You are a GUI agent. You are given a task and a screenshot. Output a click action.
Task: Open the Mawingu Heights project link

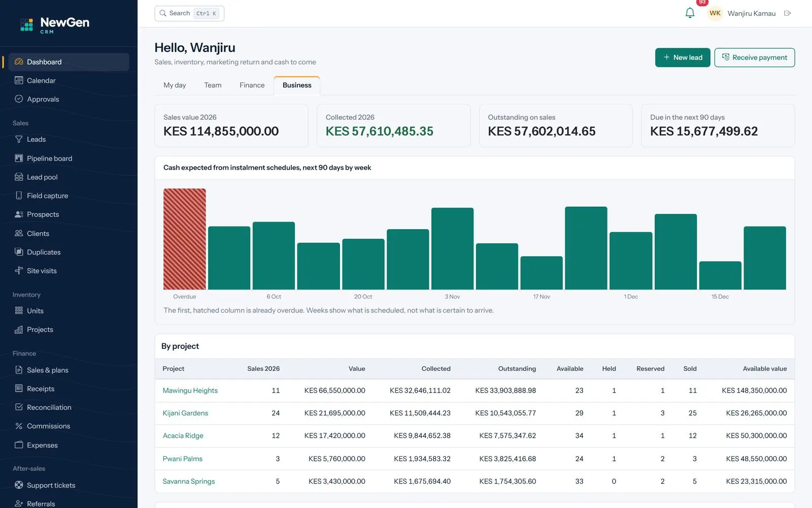click(190, 391)
